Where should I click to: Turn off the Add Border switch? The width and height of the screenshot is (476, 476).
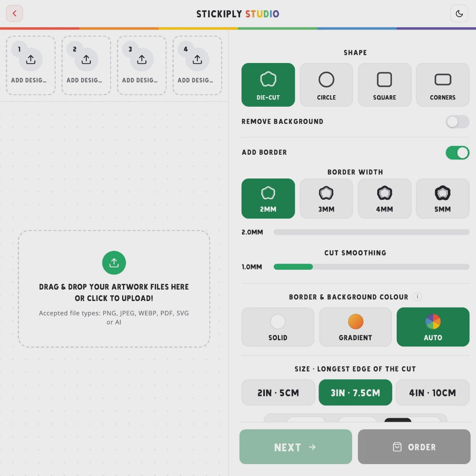tap(457, 152)
